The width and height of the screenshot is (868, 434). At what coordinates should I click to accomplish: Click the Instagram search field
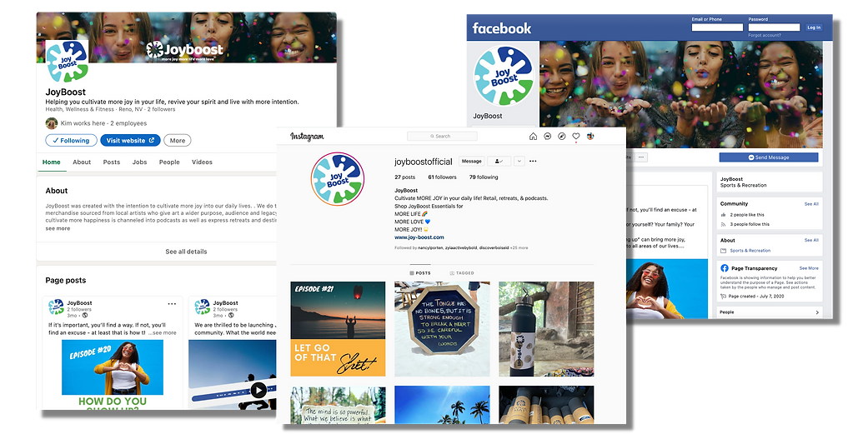click(442, 136)
